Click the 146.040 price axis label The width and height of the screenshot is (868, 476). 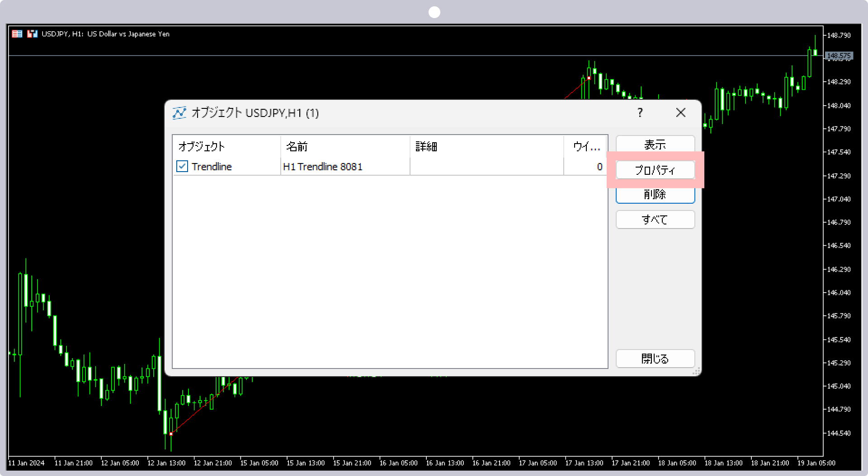tap(839, 293)
